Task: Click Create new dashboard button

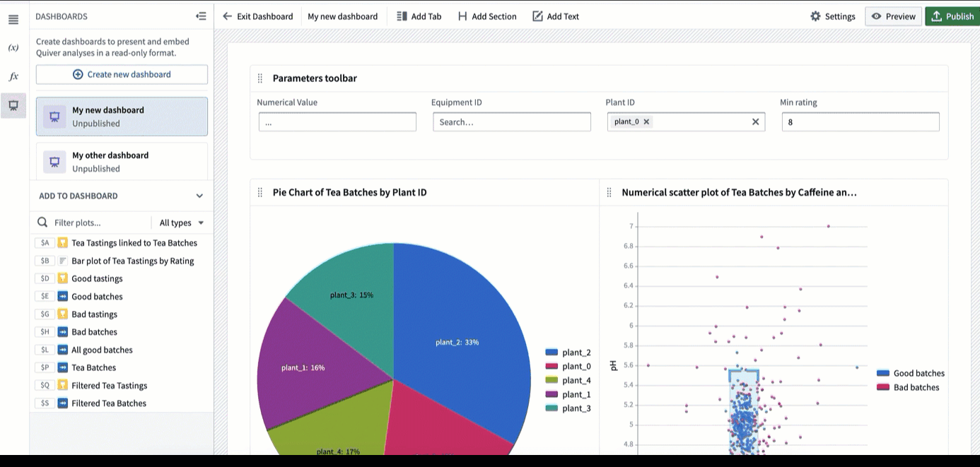Action: 122,74
